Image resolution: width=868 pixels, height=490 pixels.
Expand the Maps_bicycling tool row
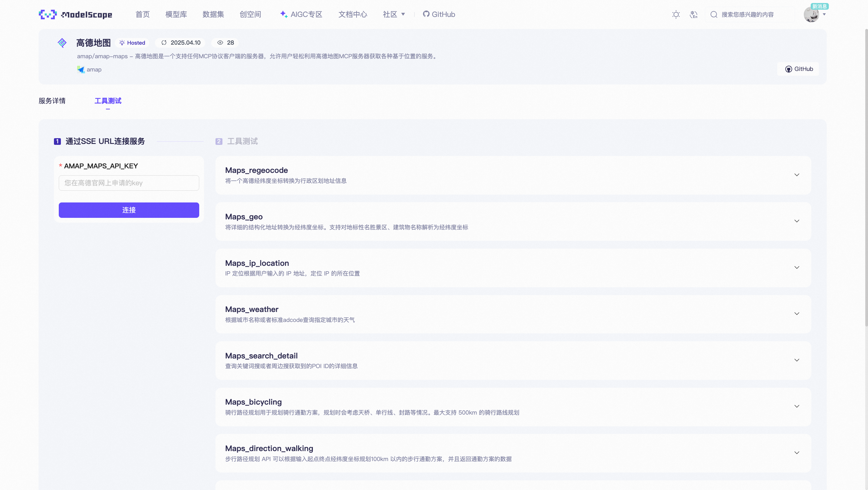click(797, 406)
